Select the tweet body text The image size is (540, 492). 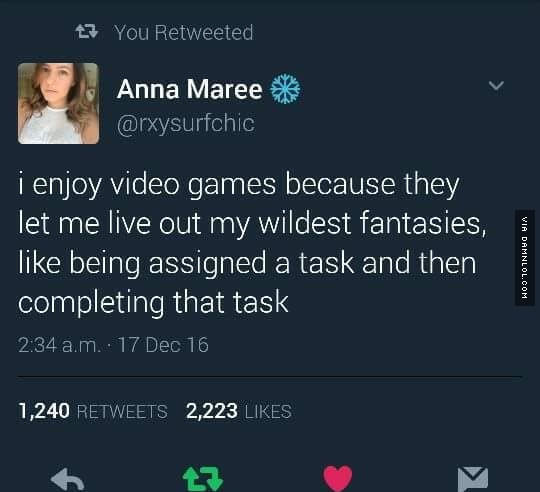coord(252,243)
